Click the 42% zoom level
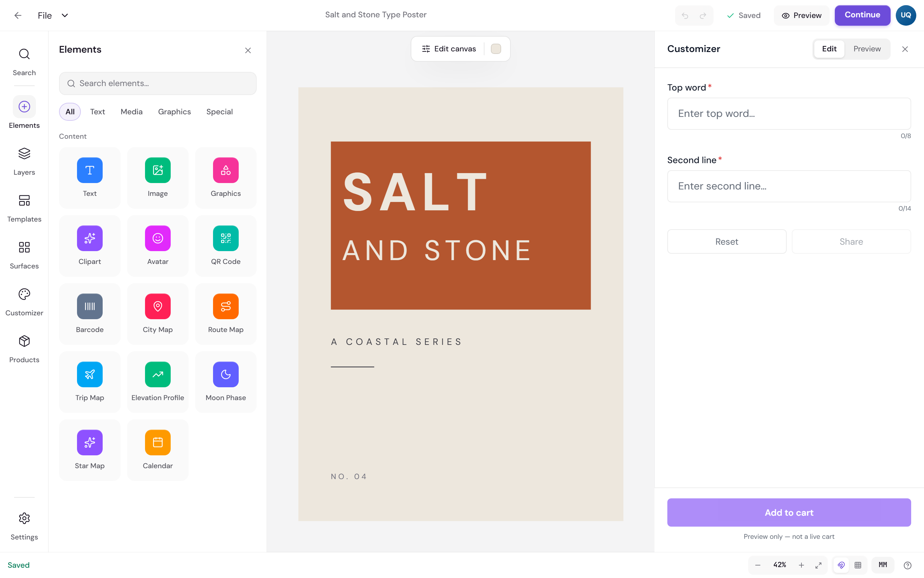The image size is (924, 578). coord(780,565)
